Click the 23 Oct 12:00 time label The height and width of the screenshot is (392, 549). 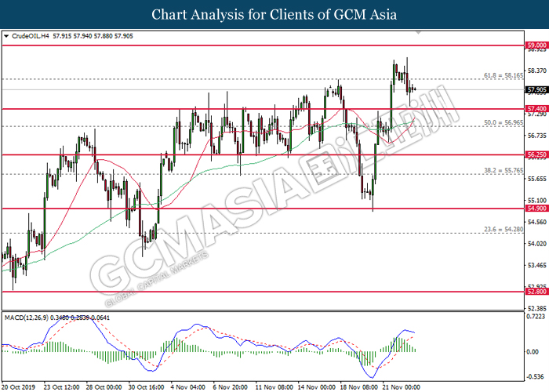pos(61,387)
